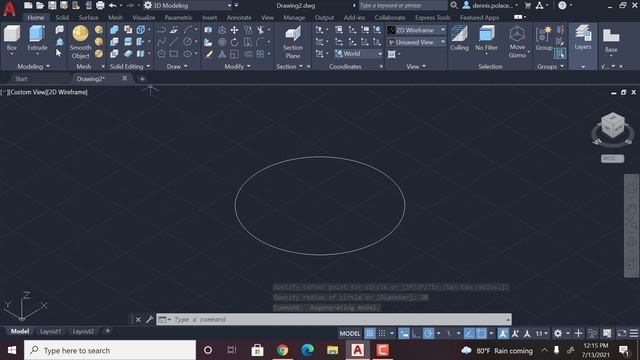This screenshot has width=640, height=360.
Task: Expand the Modeling panel
Action: click(x=33, y=66)
